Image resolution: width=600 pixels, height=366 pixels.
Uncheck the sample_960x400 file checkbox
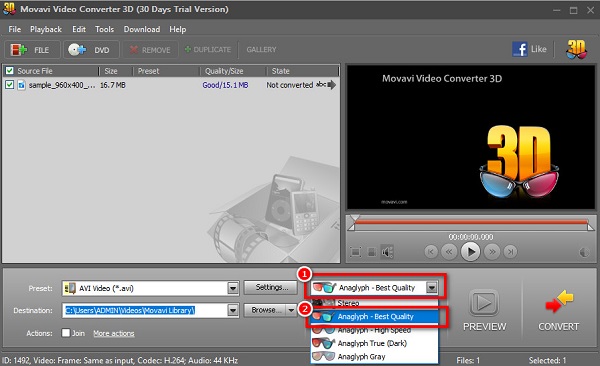coord(10,85)
